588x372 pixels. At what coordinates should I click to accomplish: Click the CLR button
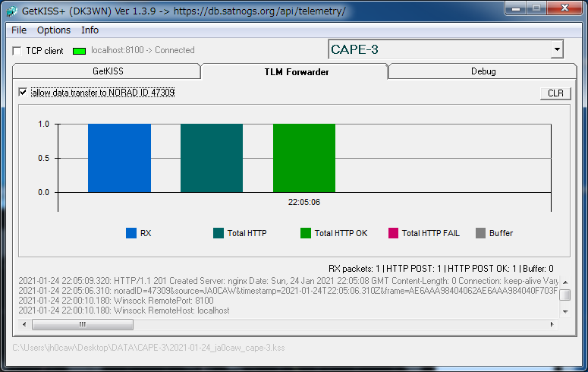pos(555,93)
